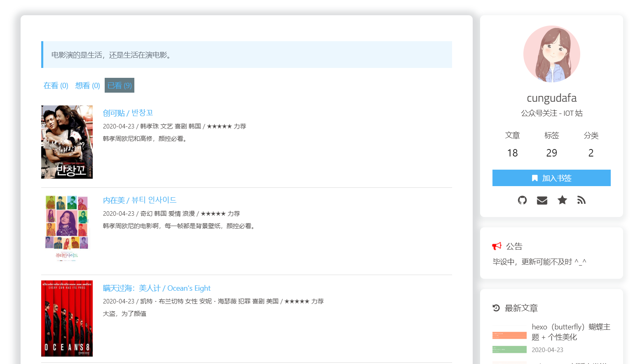Open the Ocean's Eight movie link

point(157,288)
